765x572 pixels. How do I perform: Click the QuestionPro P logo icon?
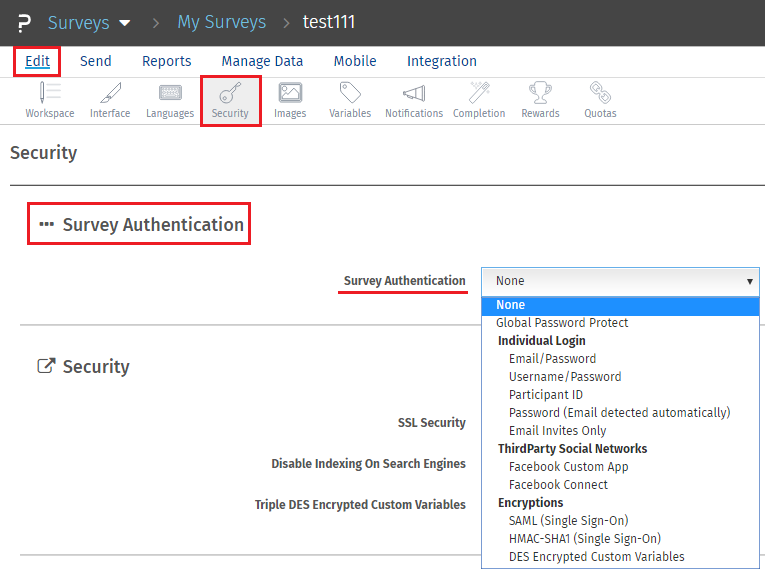[24, 23]
